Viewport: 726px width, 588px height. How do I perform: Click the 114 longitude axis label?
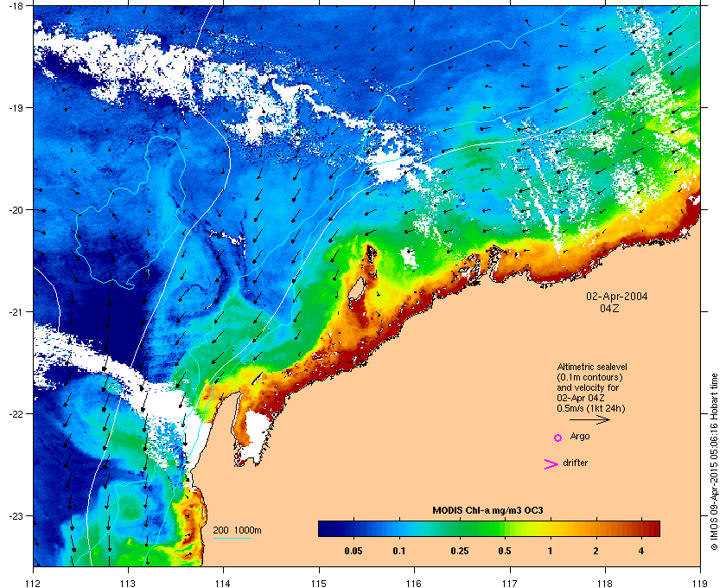pos(223,583)
